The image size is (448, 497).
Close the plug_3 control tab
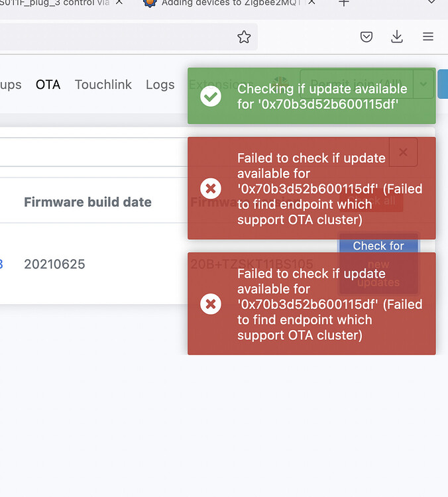tap(119, 2)
